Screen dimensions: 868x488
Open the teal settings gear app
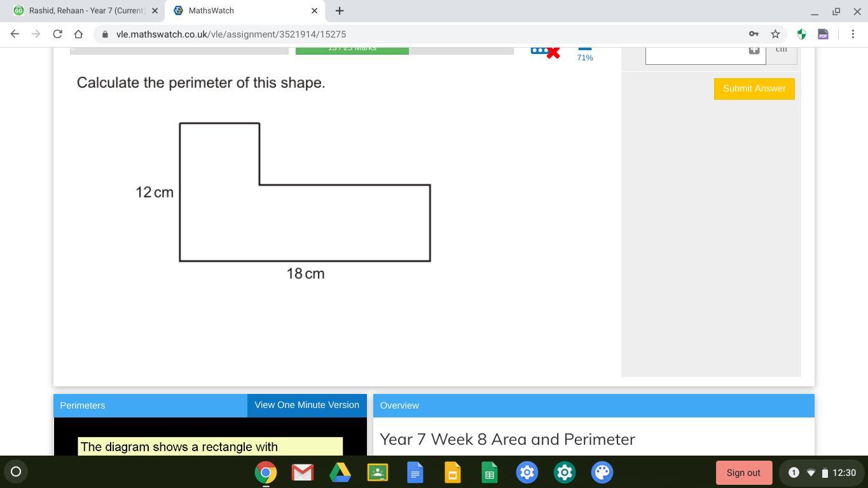[x=565, y=473]
